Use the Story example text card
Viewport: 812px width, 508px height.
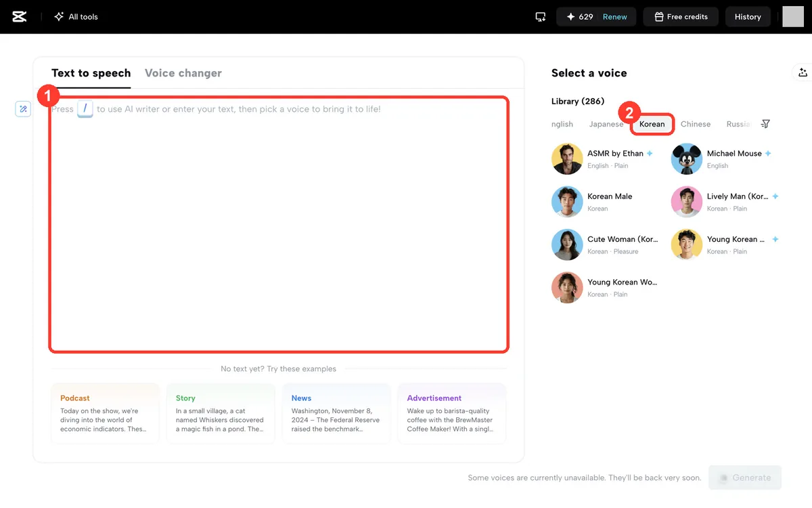pyautogui.click(x=221, y=413)
